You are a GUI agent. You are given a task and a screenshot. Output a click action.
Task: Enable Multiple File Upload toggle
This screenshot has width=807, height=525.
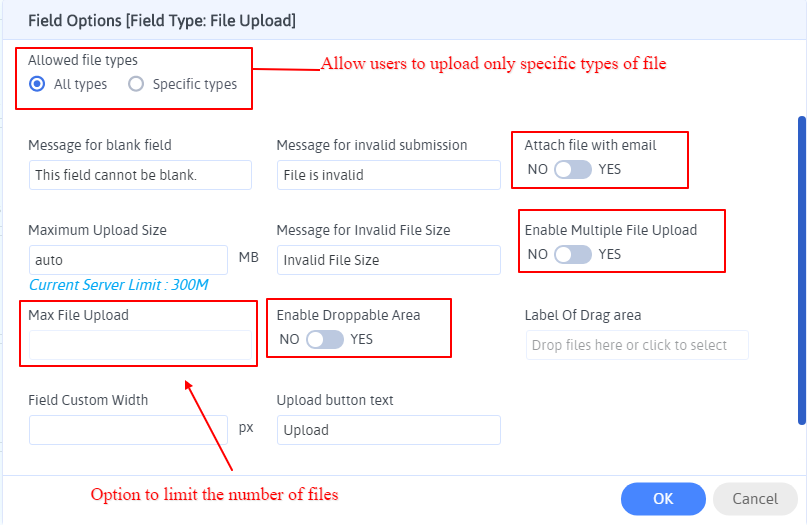click(573, 254)
